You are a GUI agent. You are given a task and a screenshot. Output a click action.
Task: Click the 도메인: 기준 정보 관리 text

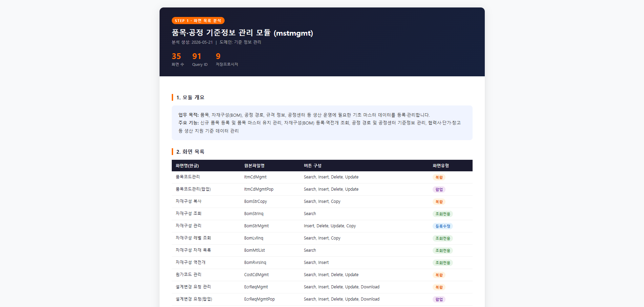pos(240,42)
